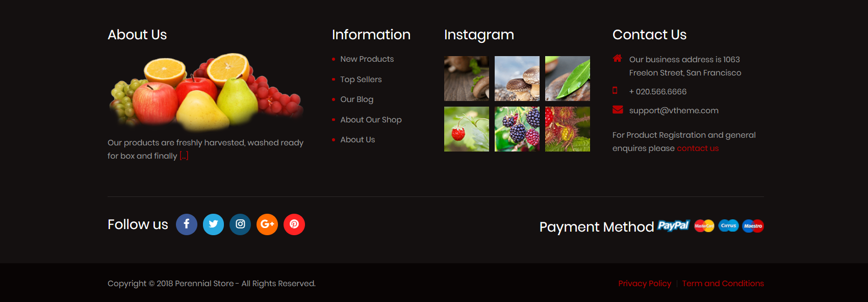Image resolution: width=868 pixels, height=302 pixels.
Task: Open the Pinterest social icon
Action: [x=294, y=224]
